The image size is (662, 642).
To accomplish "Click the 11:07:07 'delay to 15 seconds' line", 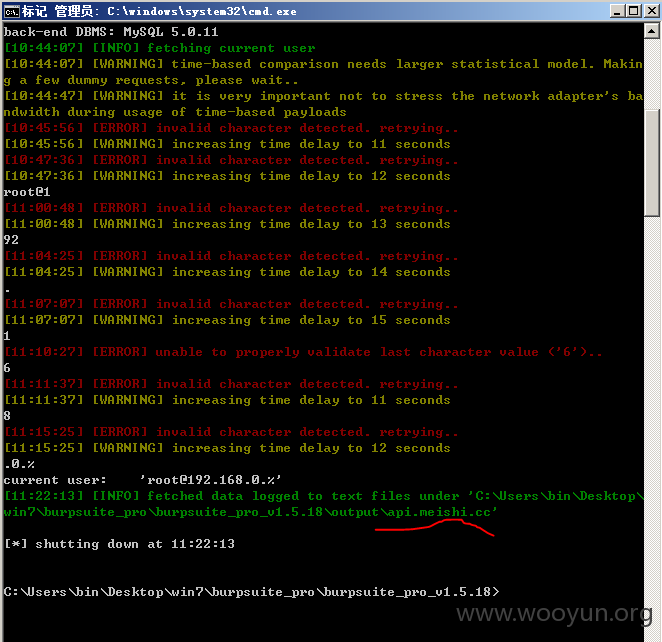I will [x=227, y=320].
